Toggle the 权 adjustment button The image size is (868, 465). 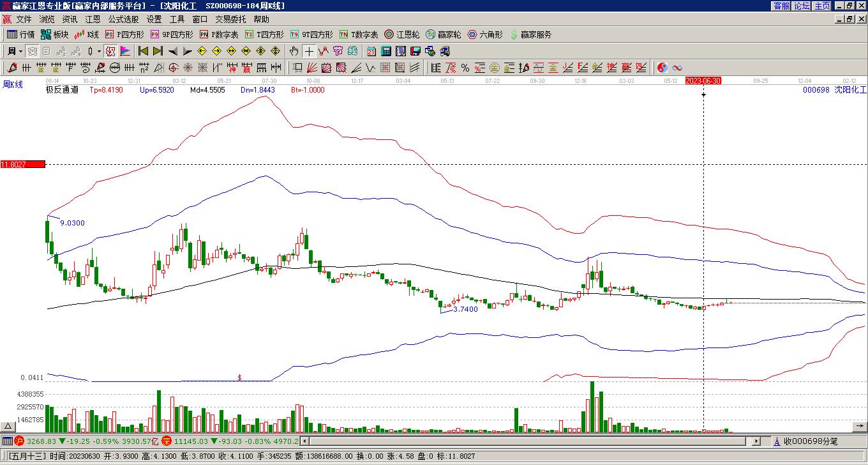point(110,51)
